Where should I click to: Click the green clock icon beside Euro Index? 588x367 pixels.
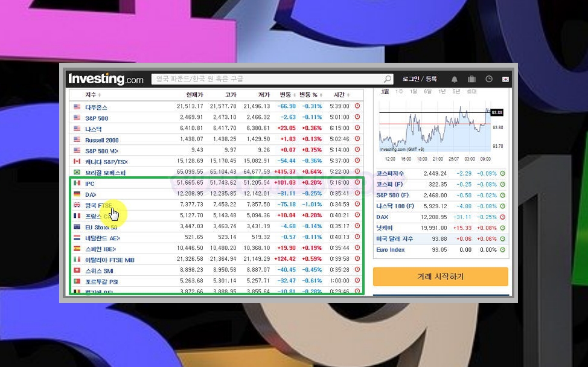502,250
